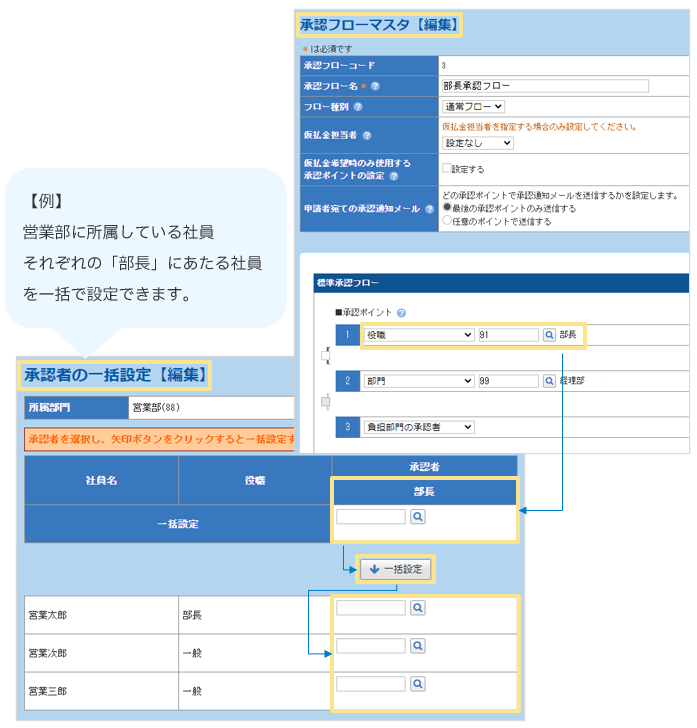Click help icon next to 承認フロー名
Viewport: 697px width, 728px height.
pos(375,86)
